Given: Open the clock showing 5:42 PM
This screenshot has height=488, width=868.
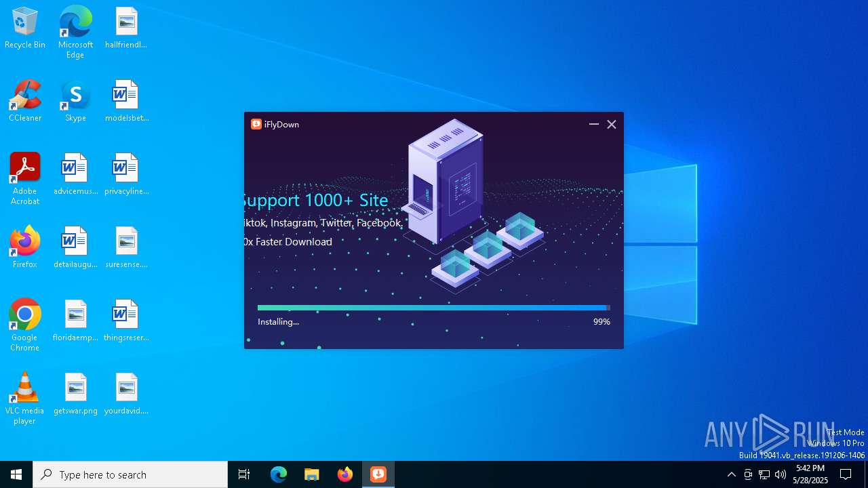Looking at the screenshot, I should click(810, 474).
